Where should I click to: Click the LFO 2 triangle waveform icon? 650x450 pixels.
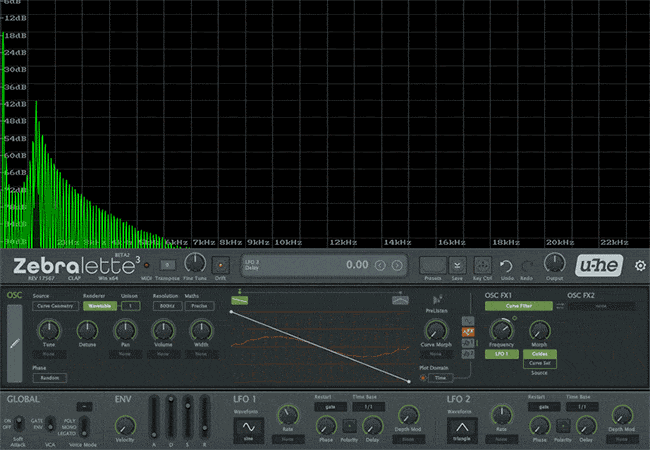tap(462, 427)
